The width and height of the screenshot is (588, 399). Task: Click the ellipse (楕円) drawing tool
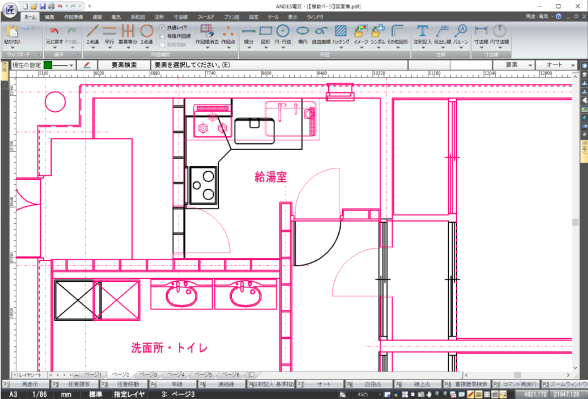pos(302,35)
